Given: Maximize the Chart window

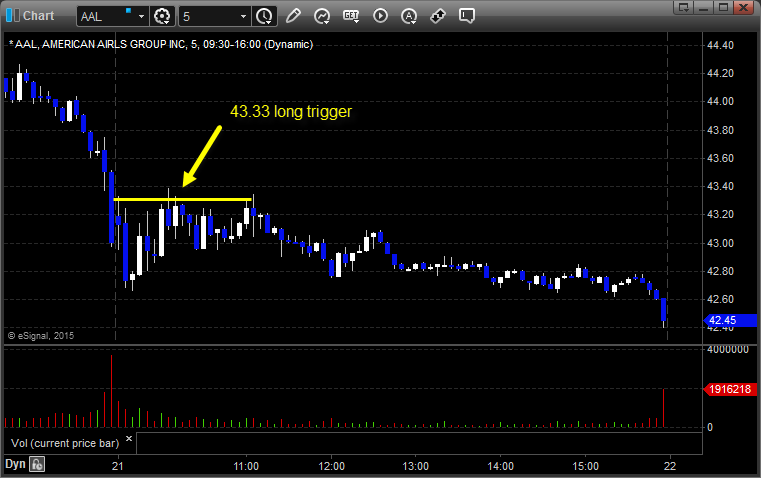Looking at the screenshot, I should [x=724, y=7].
